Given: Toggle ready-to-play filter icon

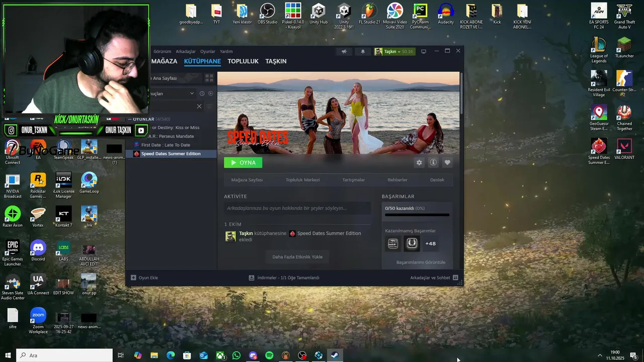Looking at the screenshot, I should 211,94.
